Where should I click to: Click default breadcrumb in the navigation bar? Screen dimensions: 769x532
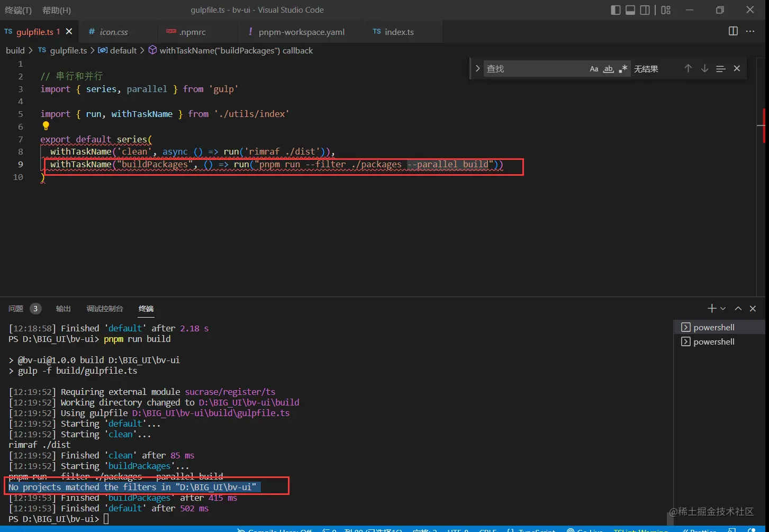click(122, 50)
